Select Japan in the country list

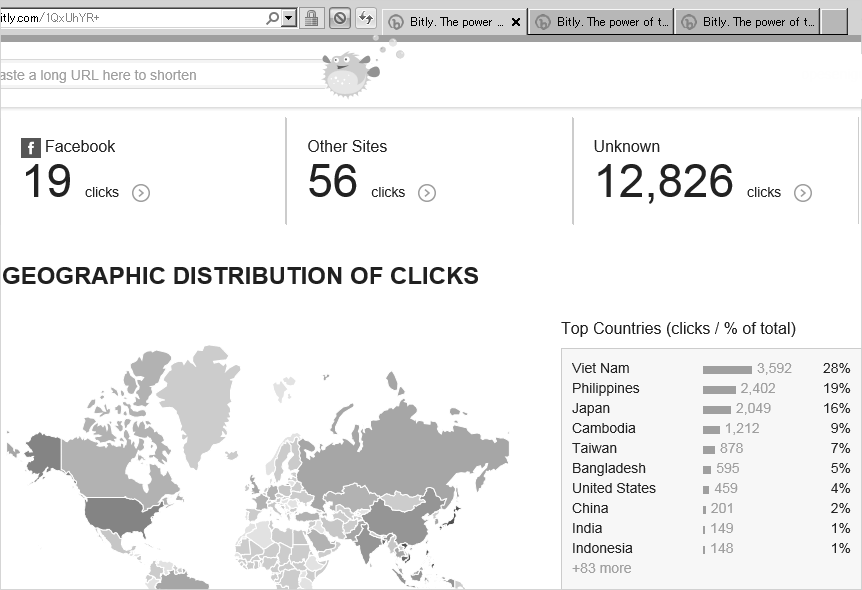pos(590,409)
